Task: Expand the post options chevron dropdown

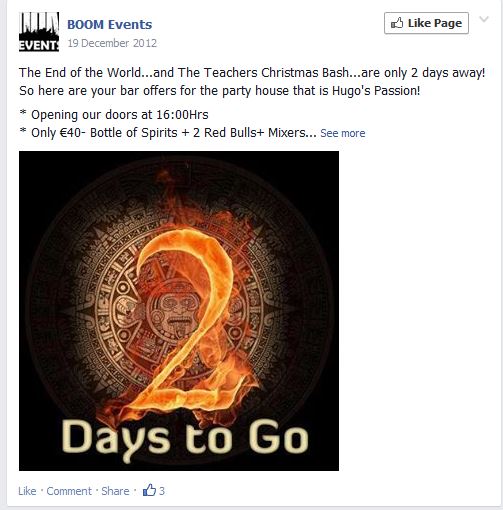Action: [484, 19]
